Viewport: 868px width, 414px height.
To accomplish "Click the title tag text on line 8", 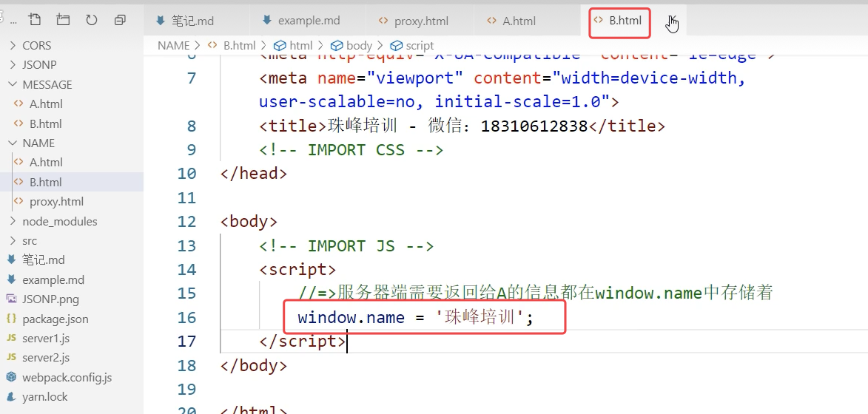I will pyautogui.click(x=462, y=126).
